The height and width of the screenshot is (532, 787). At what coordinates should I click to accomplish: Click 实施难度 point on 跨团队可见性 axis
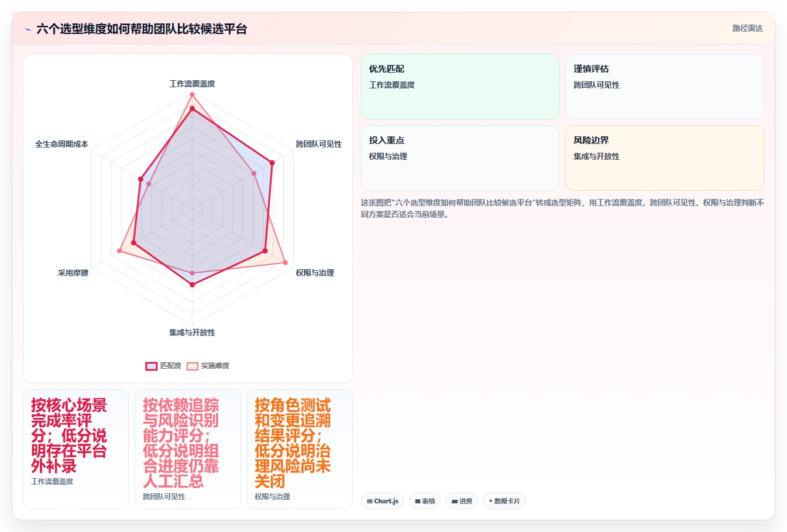coord(254,173)
